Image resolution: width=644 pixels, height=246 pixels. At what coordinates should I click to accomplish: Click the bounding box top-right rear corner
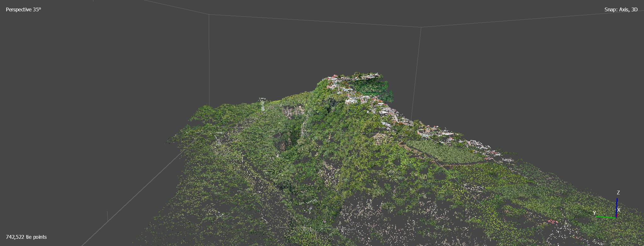coord(421,27)
